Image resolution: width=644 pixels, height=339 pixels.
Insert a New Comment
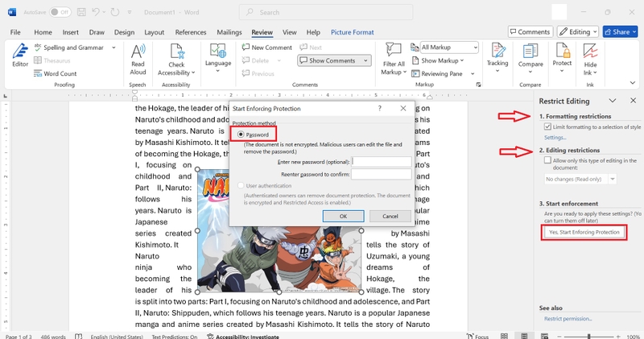tap(267, 48)
